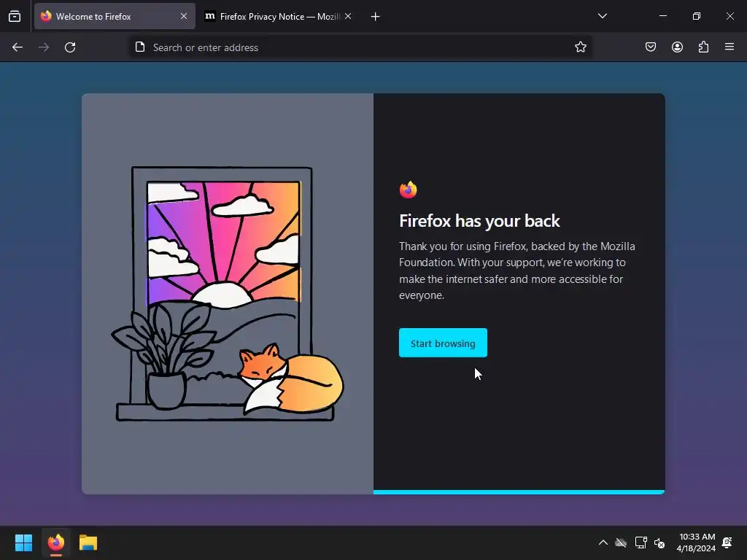Open a new tab with plus button
Viewport: 747px width, 560px height.
point(376,17)
